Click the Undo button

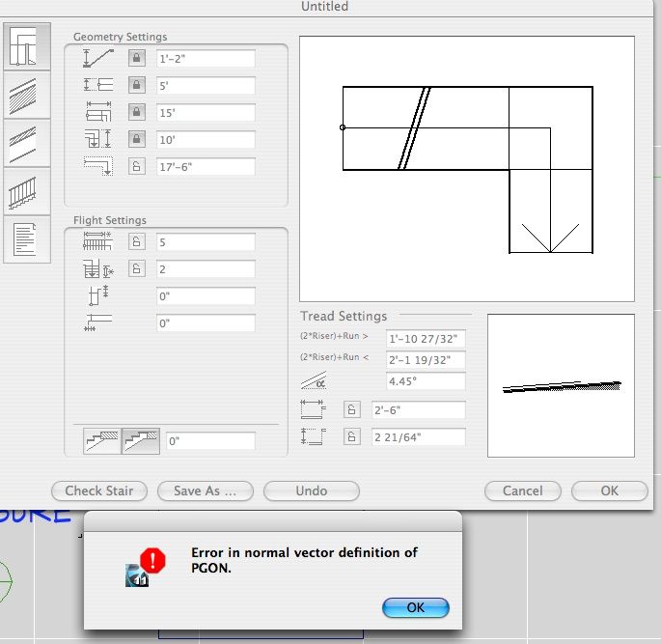[312, 490]
